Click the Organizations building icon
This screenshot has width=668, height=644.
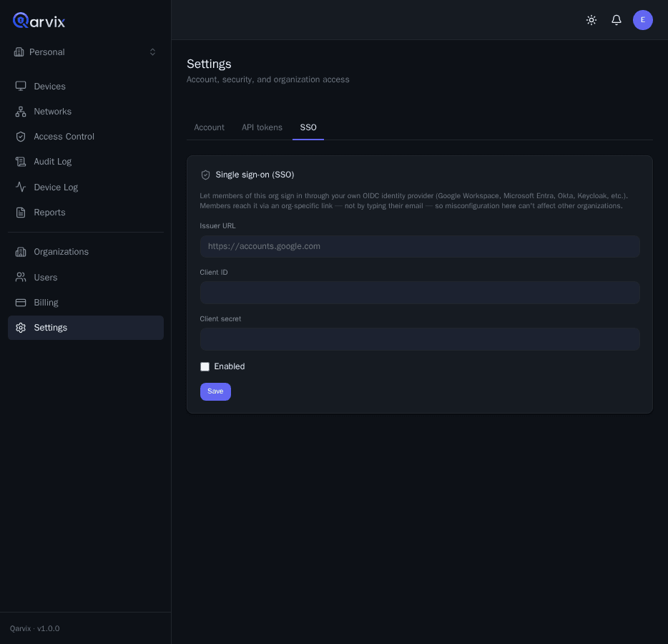coord(21,252)
